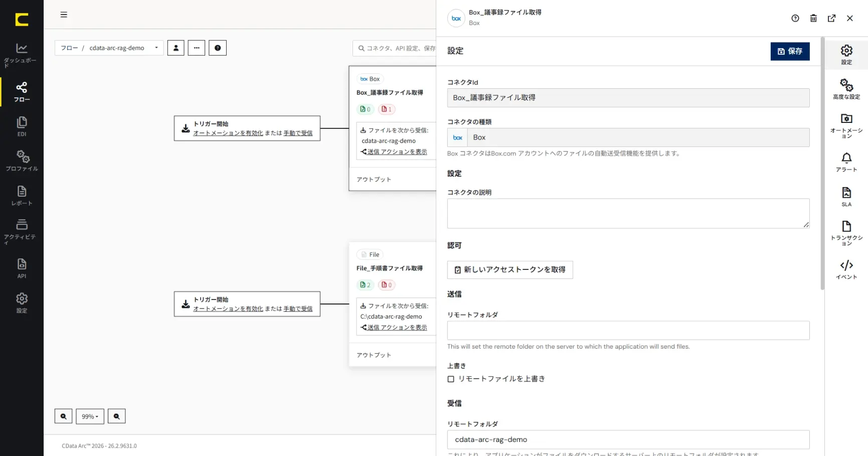
Task: Click the settings panel vertical scrollbar
Action: (822, 163)
